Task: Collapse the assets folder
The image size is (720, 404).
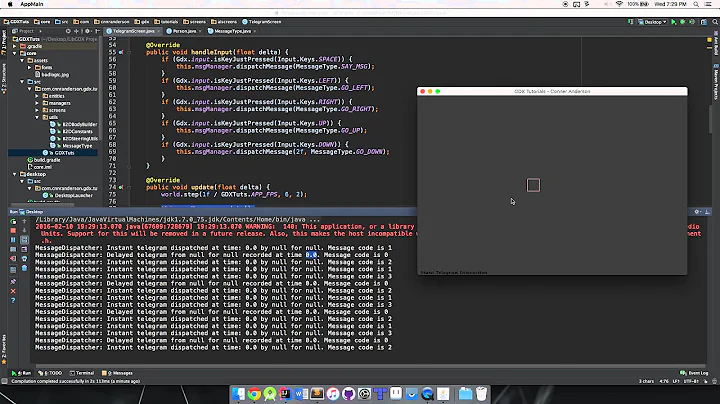Action: [x=22, y=61]
